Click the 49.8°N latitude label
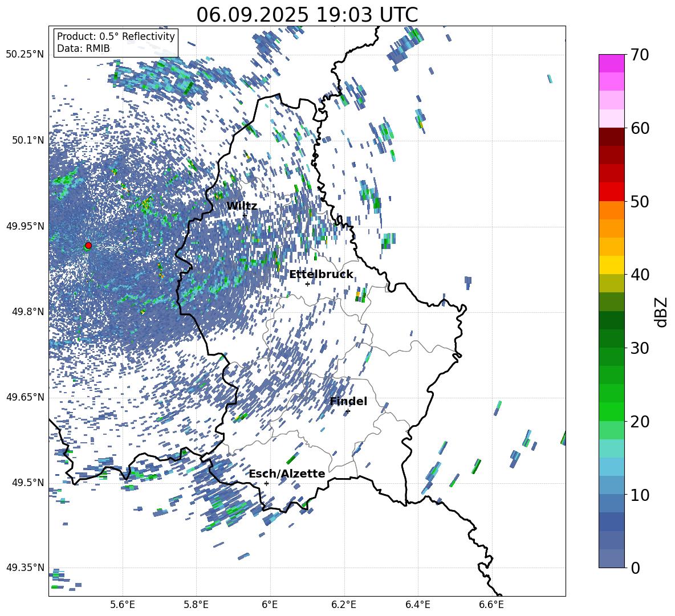This screenshot has width=675, height=616. [x=28, y=312]
